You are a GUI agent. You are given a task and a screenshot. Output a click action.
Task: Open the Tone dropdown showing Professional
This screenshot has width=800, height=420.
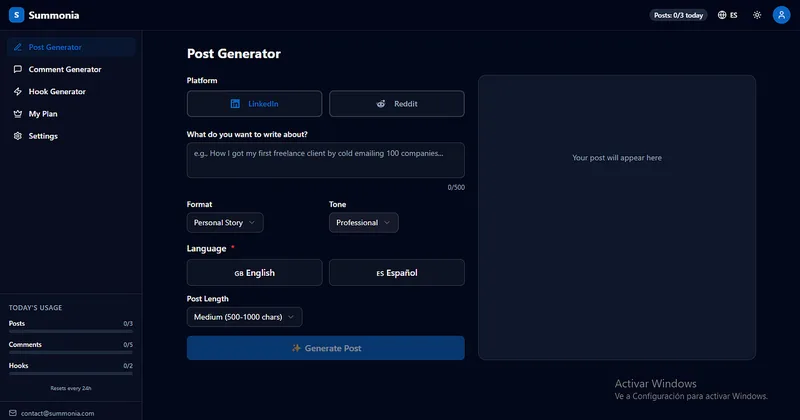(364, 223)
